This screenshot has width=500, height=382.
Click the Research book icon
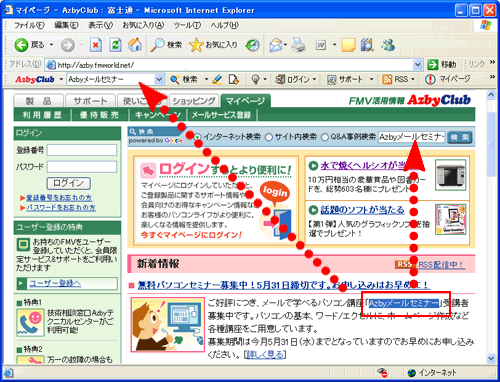point(367,45)
